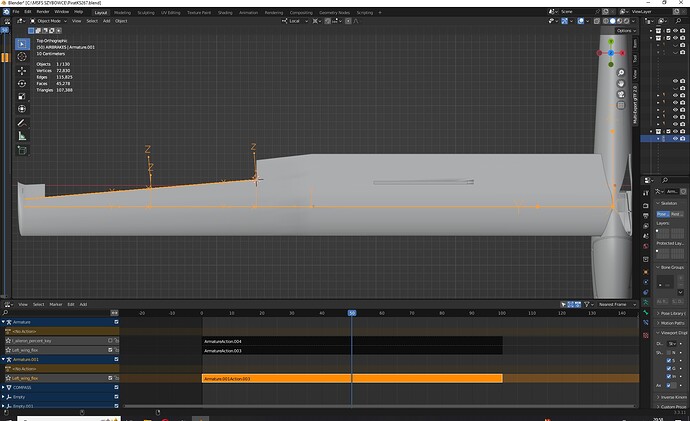Select the Rotate tool
Screen dimensions: 690x421
22,84
